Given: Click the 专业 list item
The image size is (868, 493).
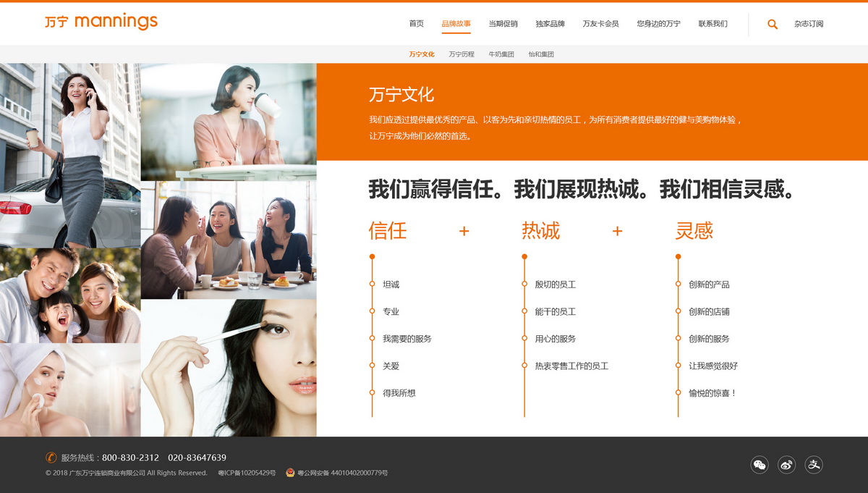Looking at the screenshot, I should [391, 312].
